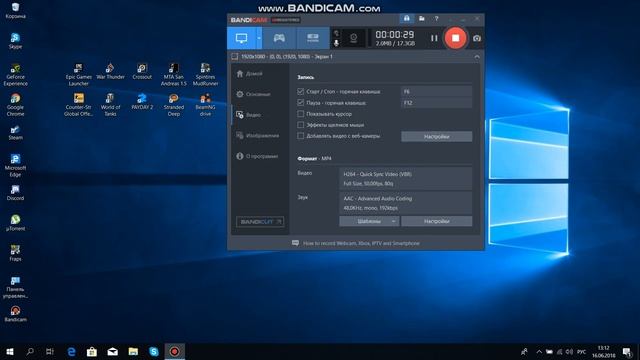640x360 pixels.
Task: Select MTA San Andreas 1.5 desktop icon
Action: pos(173,75)
